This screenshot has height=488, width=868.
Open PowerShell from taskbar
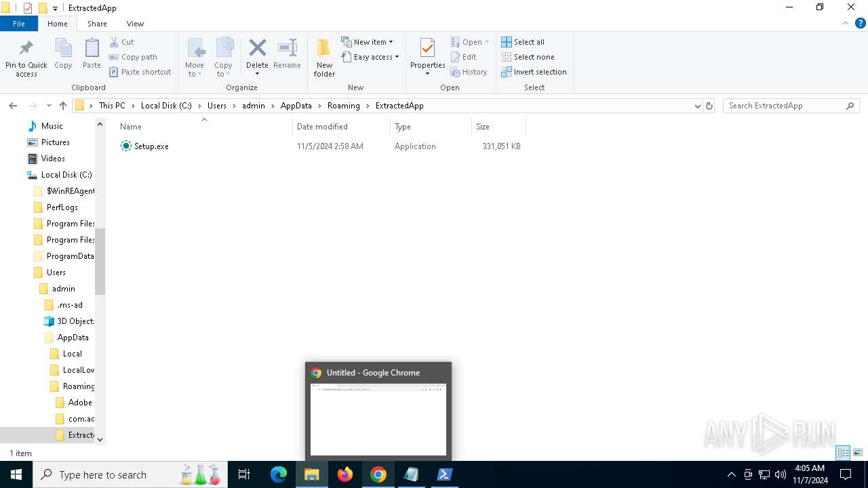click(x=445, y=474)
